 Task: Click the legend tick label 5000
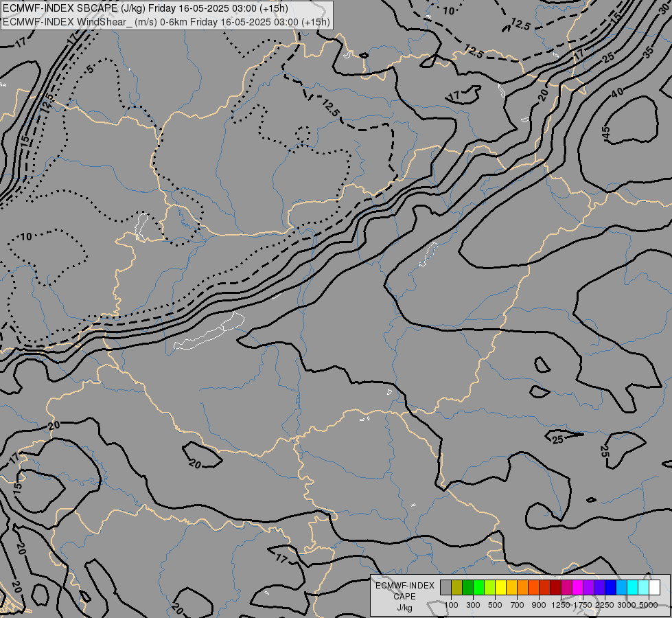click(649, 605)
